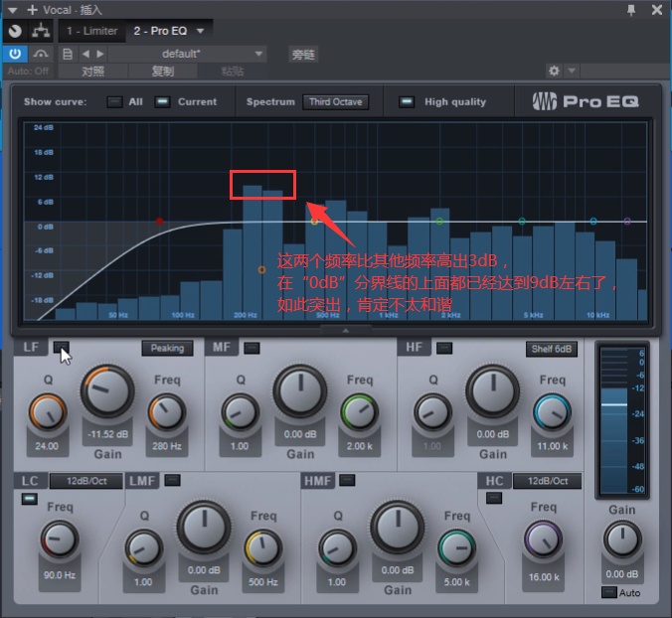The image size is (672, 618).
Task: Click the LF frequency value 280 Hz
Action: coord(167,446)
